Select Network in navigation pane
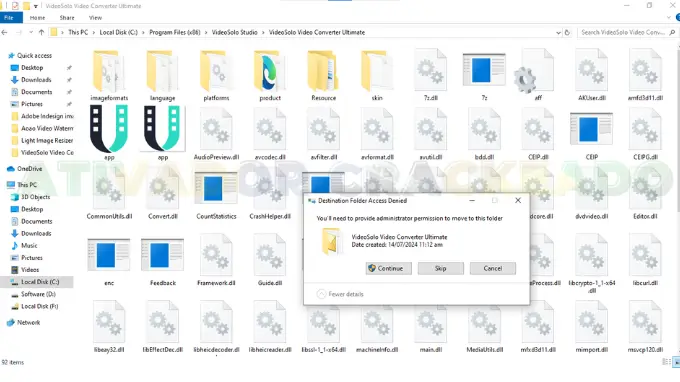The width and height of the screenshot is (680, 382). point(24,322)
